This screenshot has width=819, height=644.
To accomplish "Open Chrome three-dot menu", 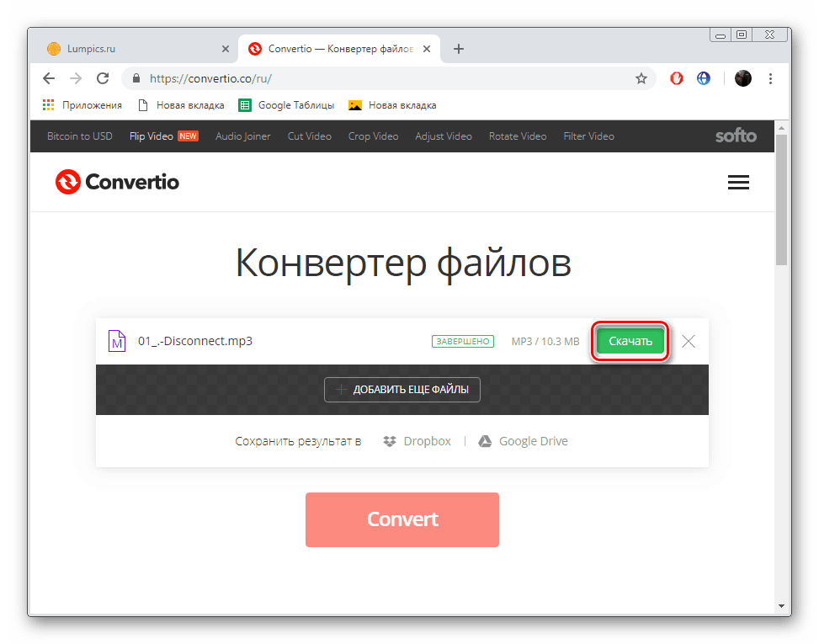I will coord(770,79).
